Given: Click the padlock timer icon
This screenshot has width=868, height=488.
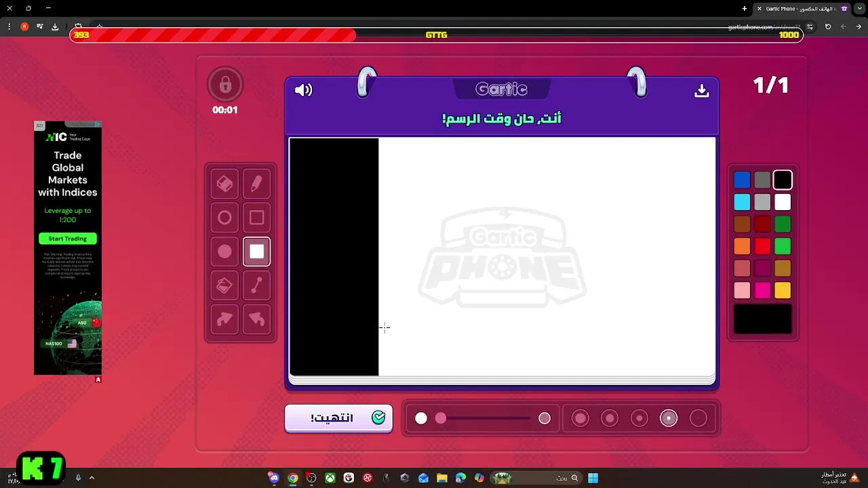Looking at the screenshot, I should pyautogui.click(x=225, y=85).
